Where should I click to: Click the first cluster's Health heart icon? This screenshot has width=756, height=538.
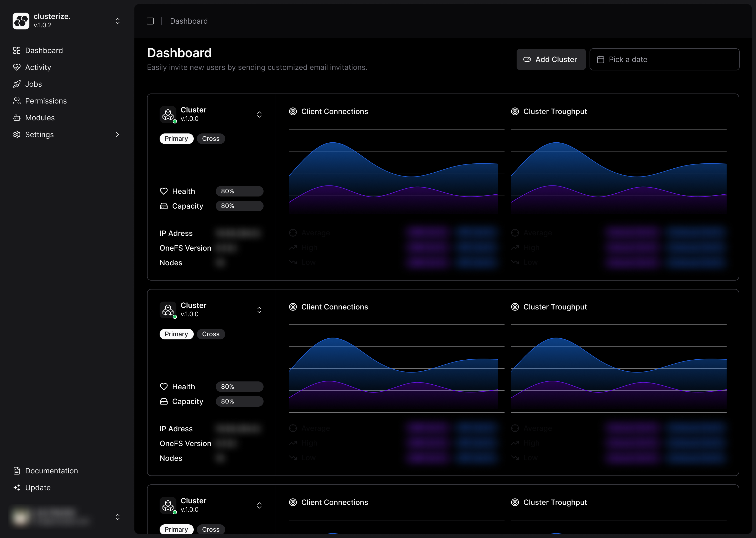click(164, 191)
